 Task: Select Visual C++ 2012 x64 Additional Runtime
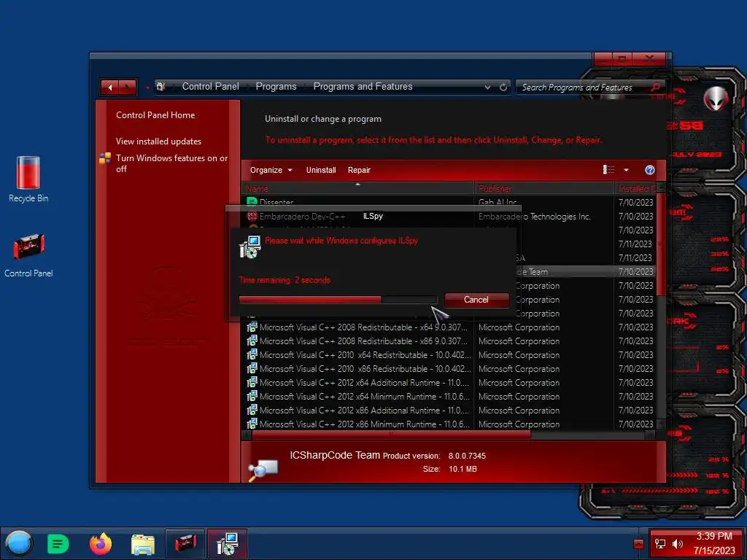449,383
